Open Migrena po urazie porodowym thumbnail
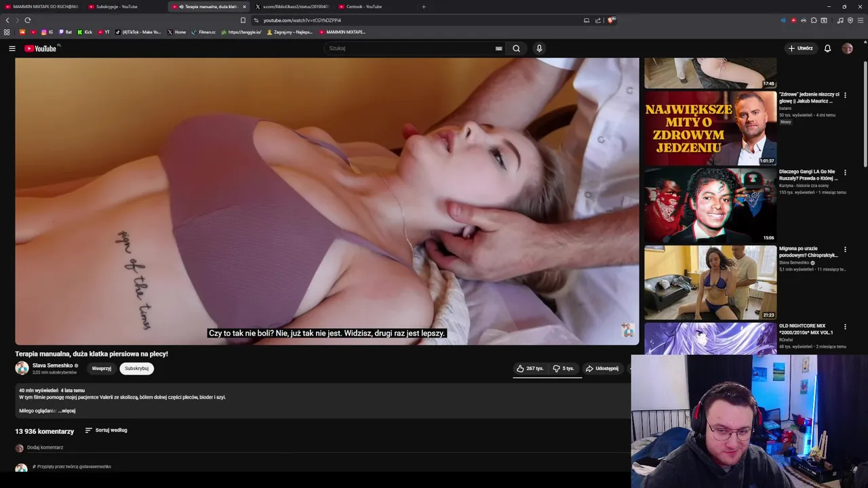868x488 pixels. tap(710, 283)
